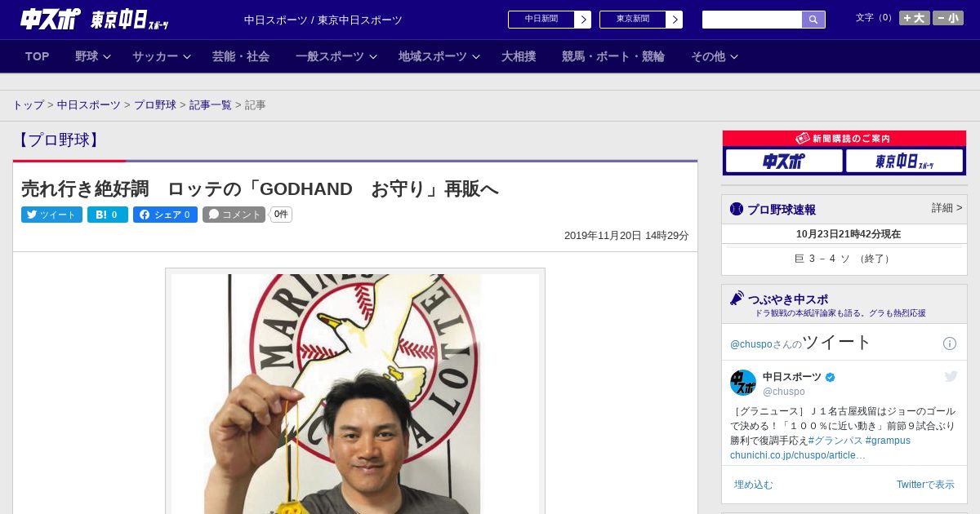Click the @chuspo handle under the account name
Screen dimensions: 980x514
coord(784,392)
